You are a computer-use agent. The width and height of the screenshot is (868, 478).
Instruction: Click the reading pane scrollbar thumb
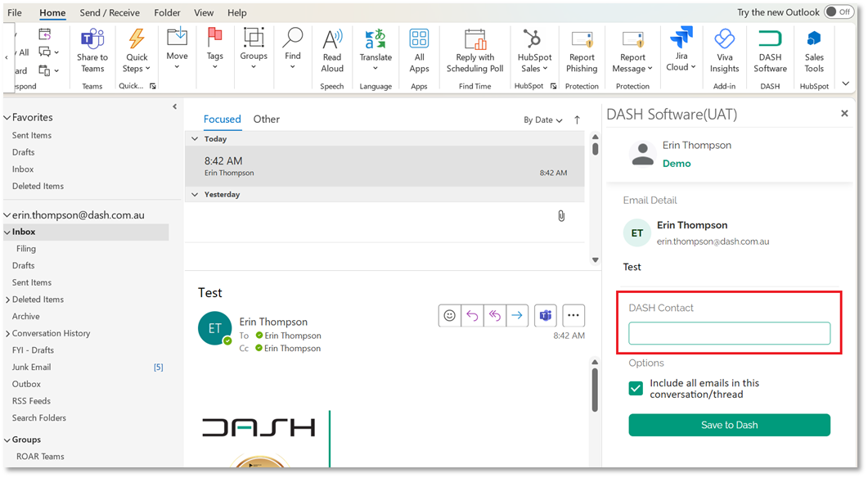pyautogui.click(x=595, y=390)
